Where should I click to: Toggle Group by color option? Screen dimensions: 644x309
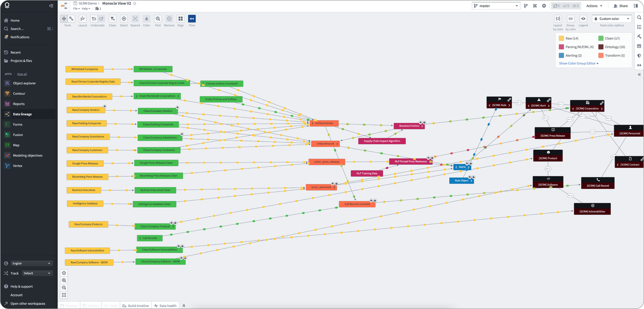pyautogui.click(x=571, y=18)
